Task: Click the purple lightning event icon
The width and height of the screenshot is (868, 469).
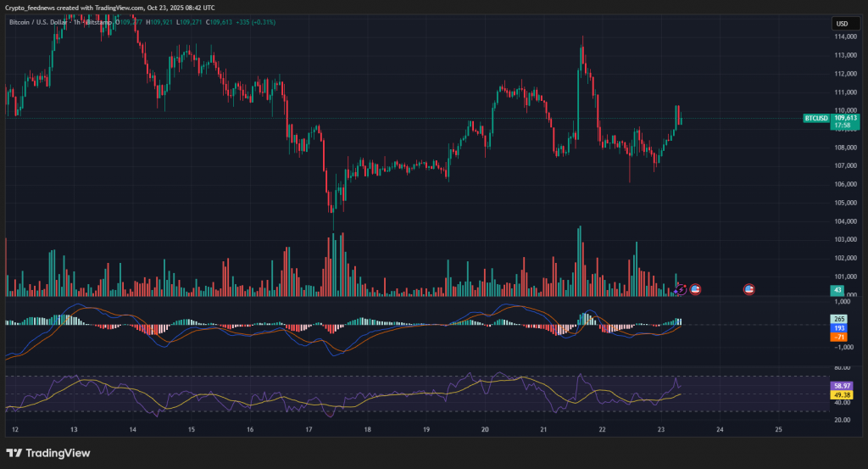Action: (x=681, y=289)
